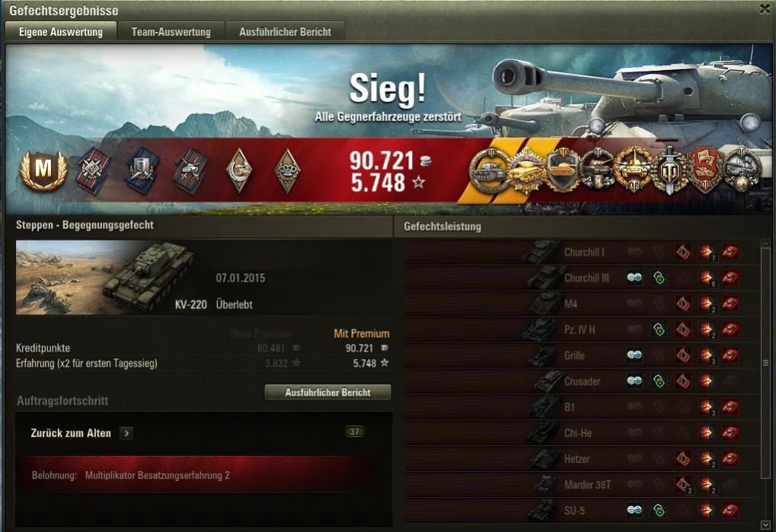Click the red flag achievement medal
Image resolution: width=776 pixels, height=532 pixels.
[705, 170]
